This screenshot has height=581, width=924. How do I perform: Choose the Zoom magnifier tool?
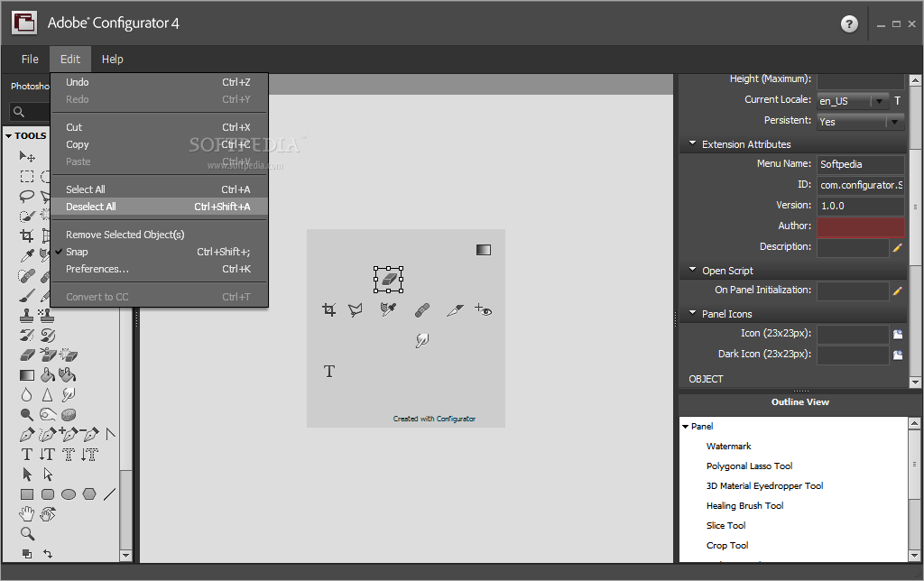(27, 534)
